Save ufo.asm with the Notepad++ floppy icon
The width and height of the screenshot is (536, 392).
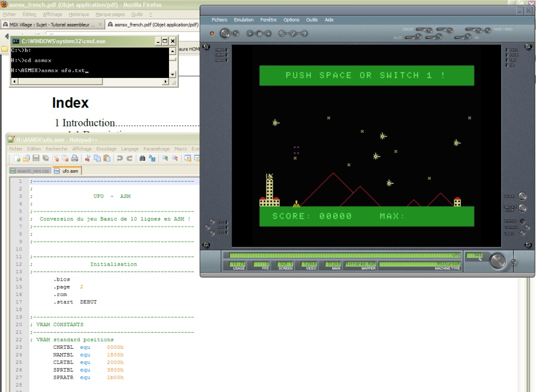pos(36,158)
